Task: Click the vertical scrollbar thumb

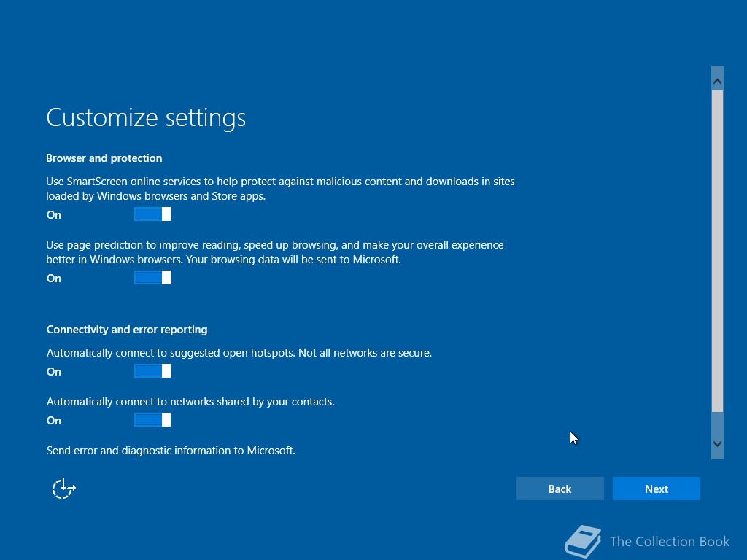Action: pyautogui.click(x=717, y=251)
